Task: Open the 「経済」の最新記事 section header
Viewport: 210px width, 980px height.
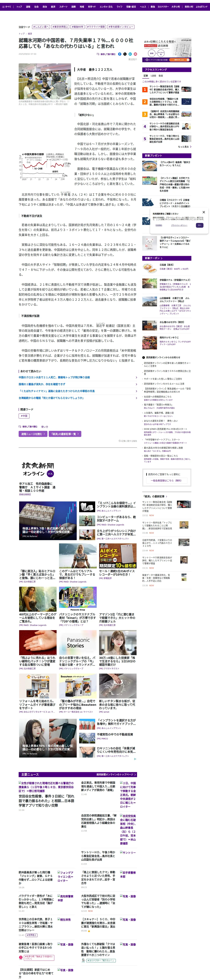Action: [155, 497]
